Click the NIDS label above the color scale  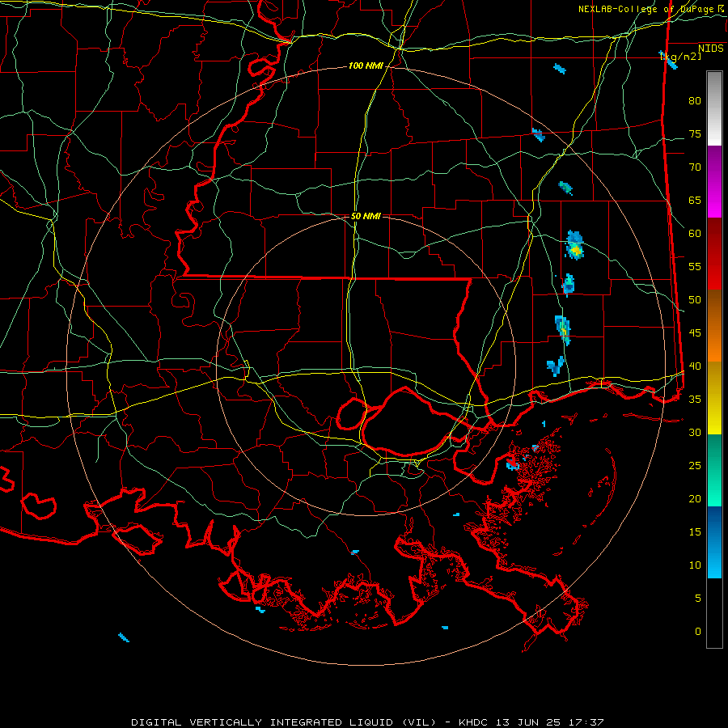pyautogui.click(x=710, y=49)
